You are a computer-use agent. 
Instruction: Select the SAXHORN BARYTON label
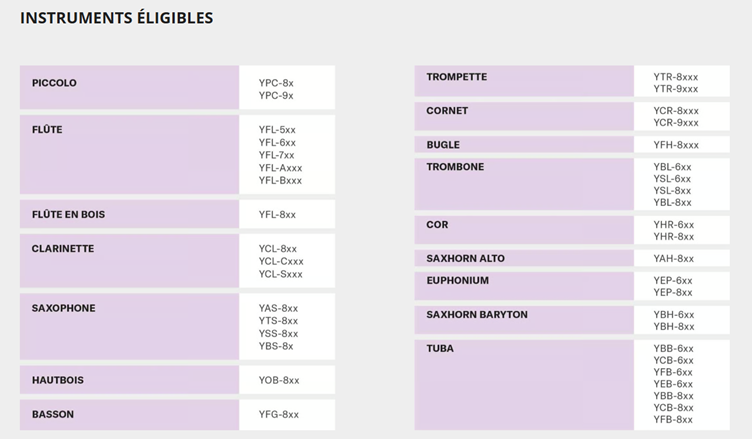(476, 315)
